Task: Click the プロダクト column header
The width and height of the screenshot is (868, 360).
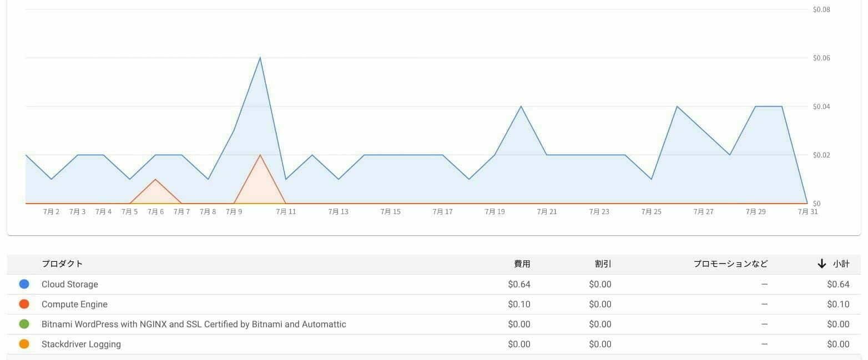Action: 62,264
